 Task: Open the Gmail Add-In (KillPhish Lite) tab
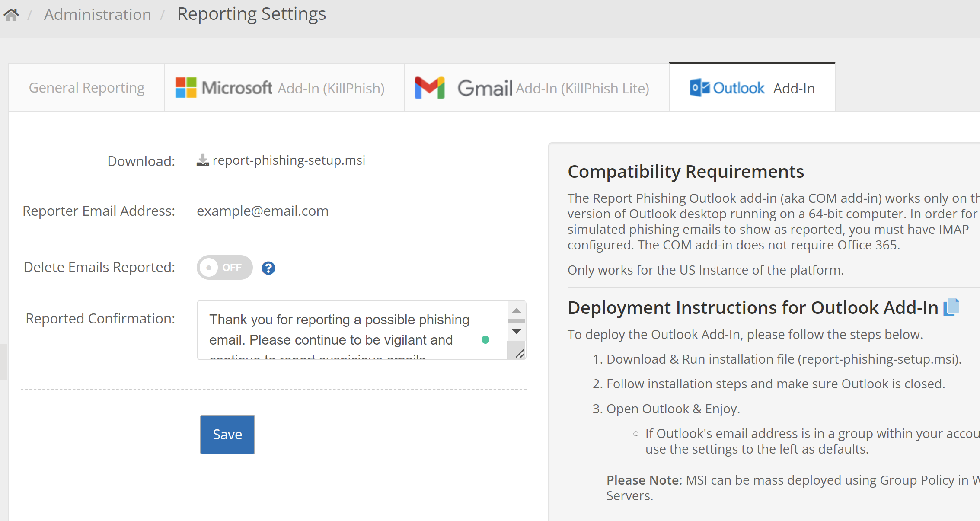536,88
